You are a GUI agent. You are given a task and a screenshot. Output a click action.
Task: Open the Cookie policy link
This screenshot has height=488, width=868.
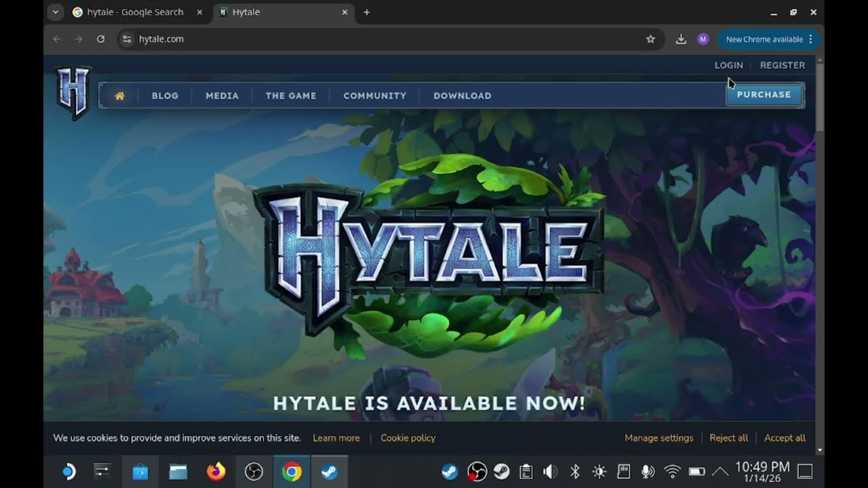(x=408, y=438)
